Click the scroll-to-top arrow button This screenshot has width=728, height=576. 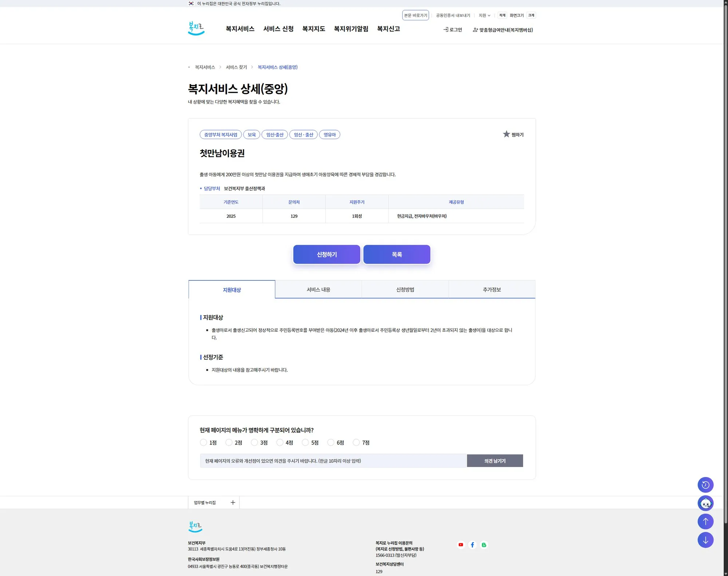[x=705, y=521]
